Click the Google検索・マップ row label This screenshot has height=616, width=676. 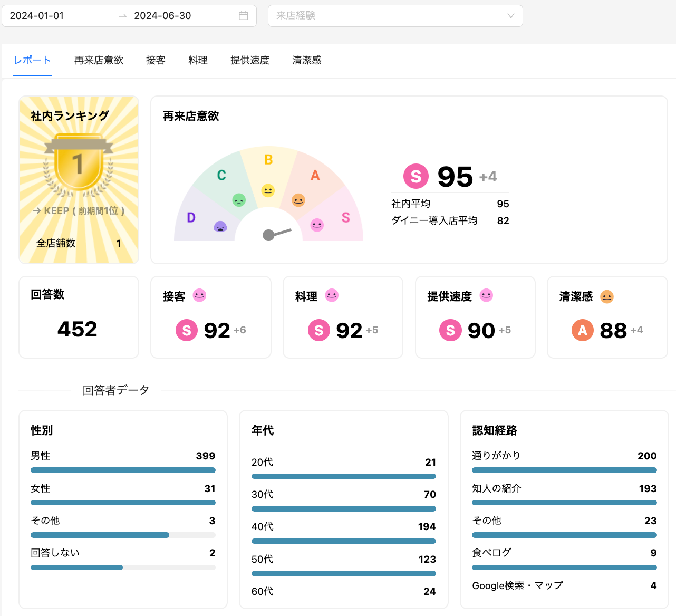[x=518, y=585]
